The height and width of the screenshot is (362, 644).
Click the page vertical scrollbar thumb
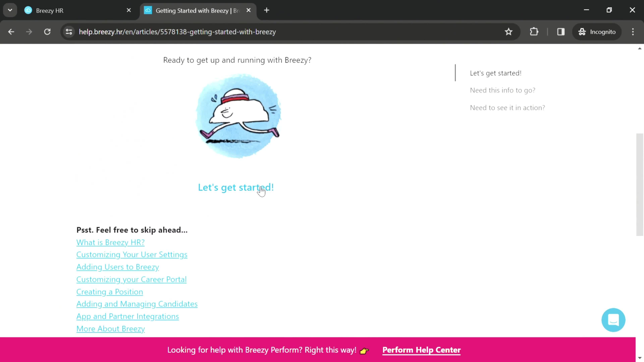click(x=639, y=185)
